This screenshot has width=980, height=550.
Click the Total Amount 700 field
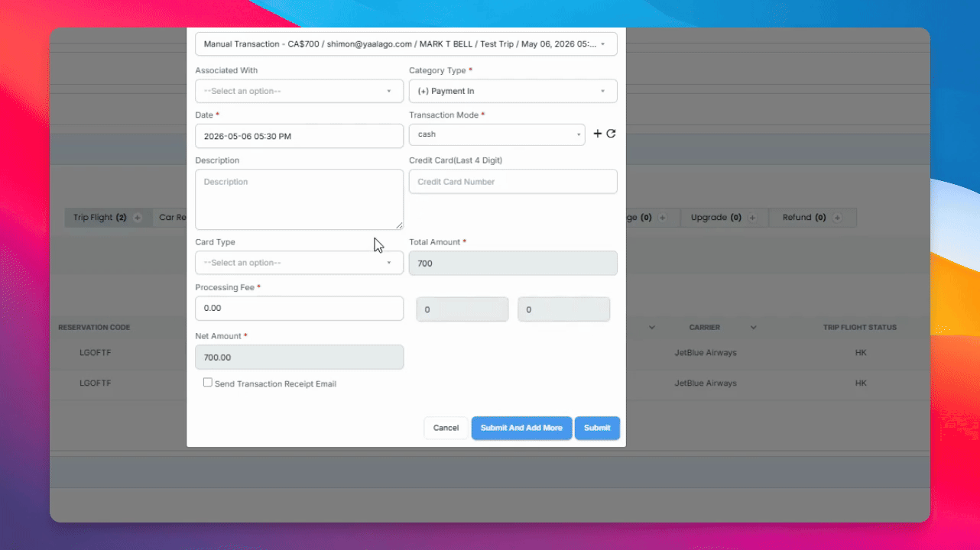click(x=513, y=263)
